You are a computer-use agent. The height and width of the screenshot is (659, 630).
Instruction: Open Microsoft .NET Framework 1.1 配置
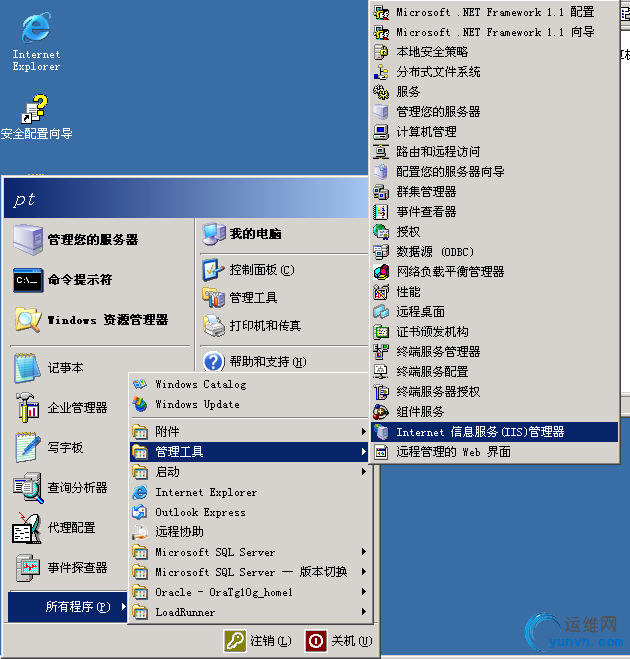pos(495,12)
